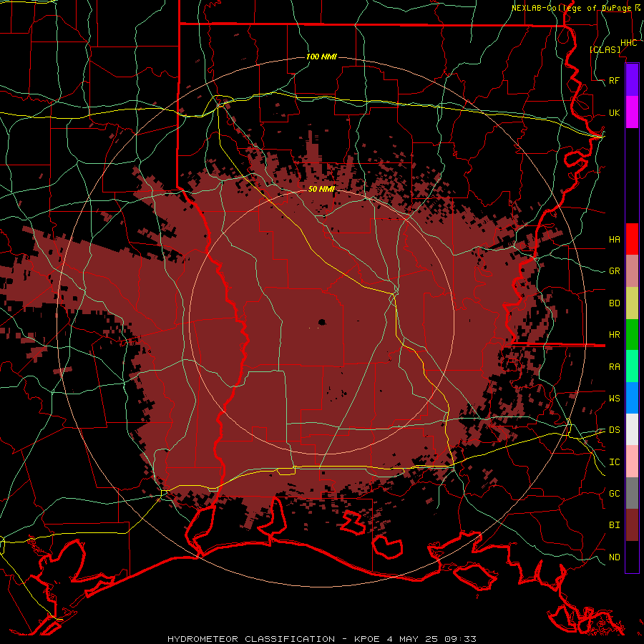The height and width of the screenshot is (644, 644).
Task: Click the 4 MAY 25 09:33 timestamp
Action: (431, 639)
